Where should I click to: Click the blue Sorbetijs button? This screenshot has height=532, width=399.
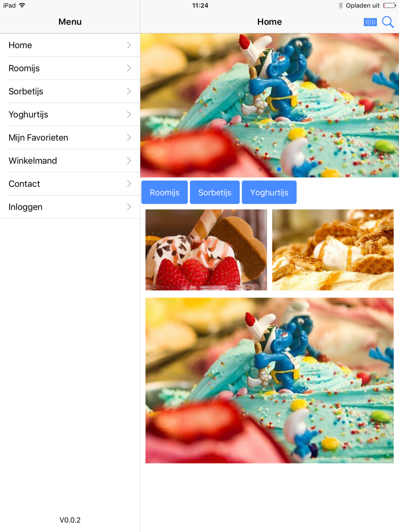215,192
